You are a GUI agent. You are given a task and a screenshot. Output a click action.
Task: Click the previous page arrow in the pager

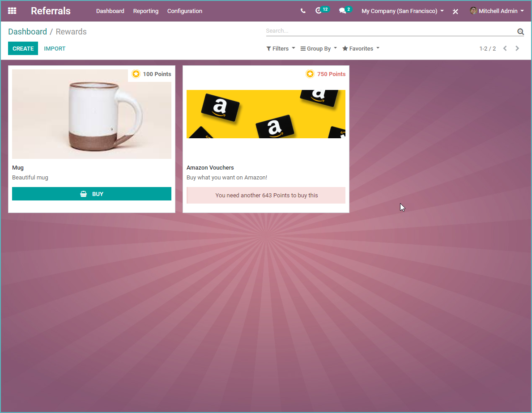(505, 48)
